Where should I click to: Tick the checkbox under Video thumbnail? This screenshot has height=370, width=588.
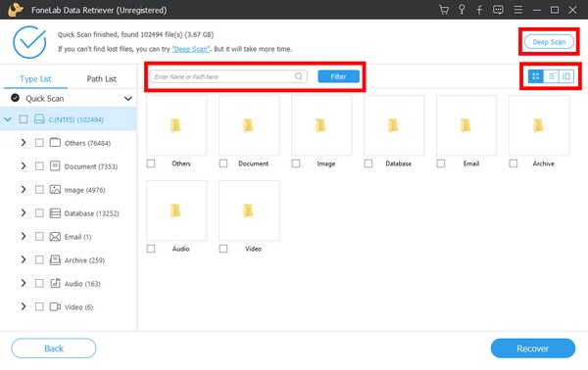click(223, 249)
